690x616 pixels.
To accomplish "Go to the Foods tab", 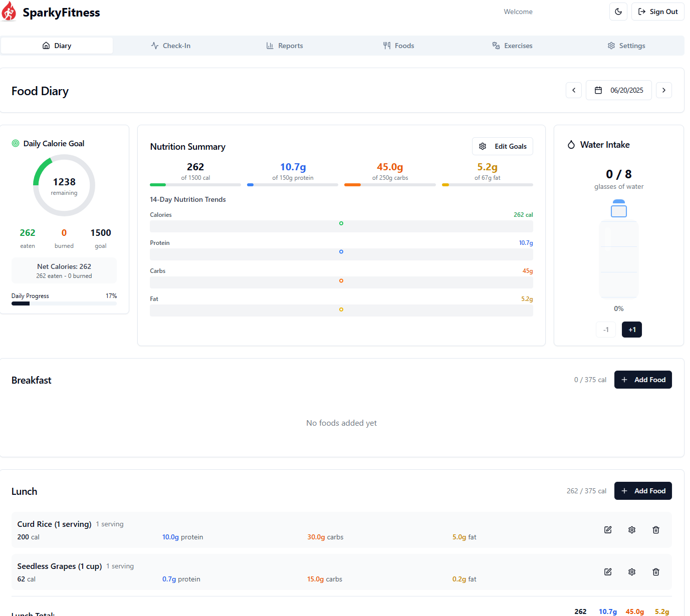I will tap(398, 46).
